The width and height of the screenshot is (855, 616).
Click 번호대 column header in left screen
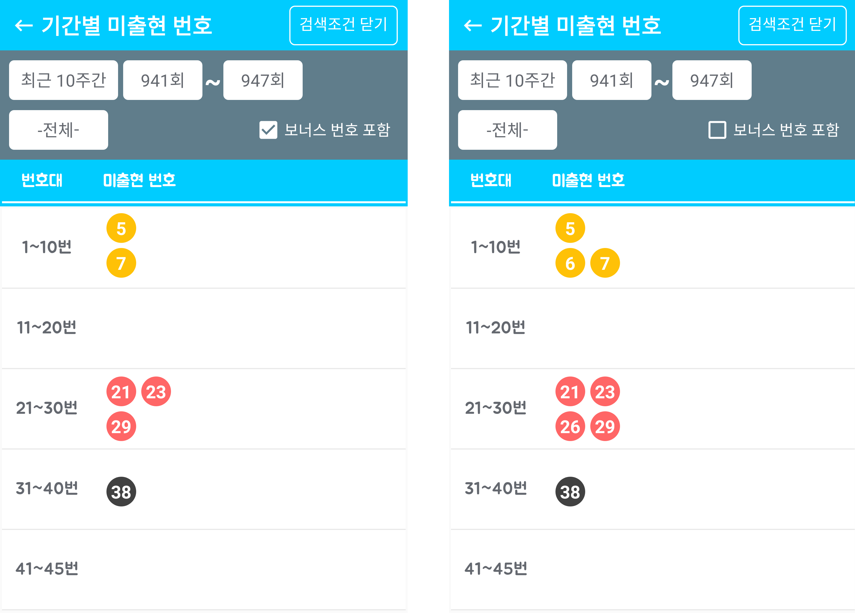42,180
